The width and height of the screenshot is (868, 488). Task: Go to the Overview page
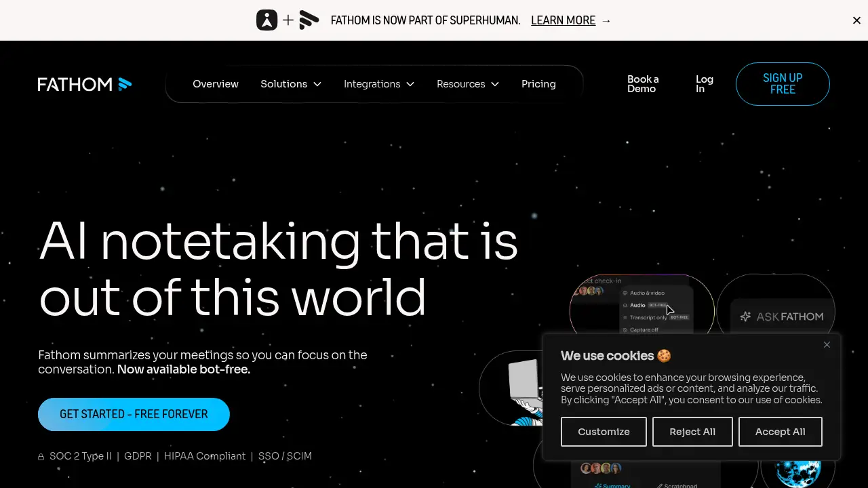pos(216,84)
